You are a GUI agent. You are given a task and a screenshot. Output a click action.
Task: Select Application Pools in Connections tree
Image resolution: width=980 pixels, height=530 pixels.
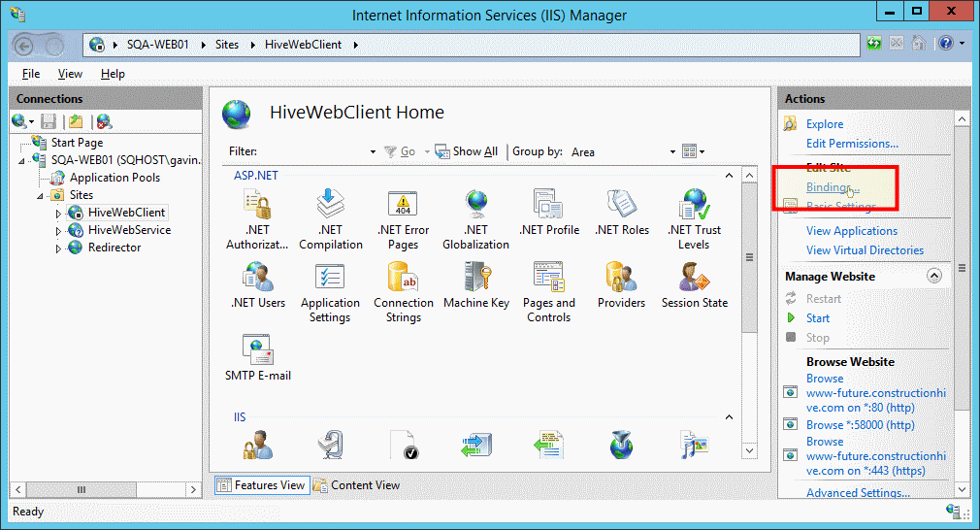click(x=114, y=178)
